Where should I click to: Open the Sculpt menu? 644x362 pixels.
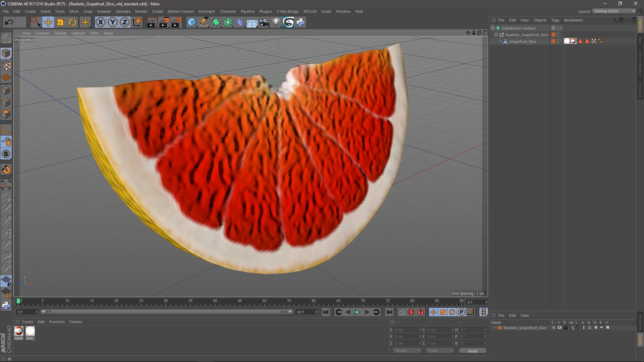(x=158, y=11)
